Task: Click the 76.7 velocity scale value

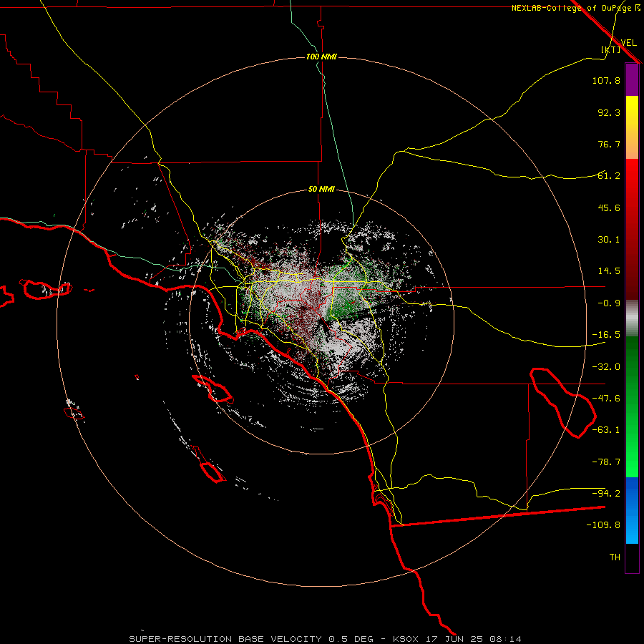Action: [x=609, y=144]
